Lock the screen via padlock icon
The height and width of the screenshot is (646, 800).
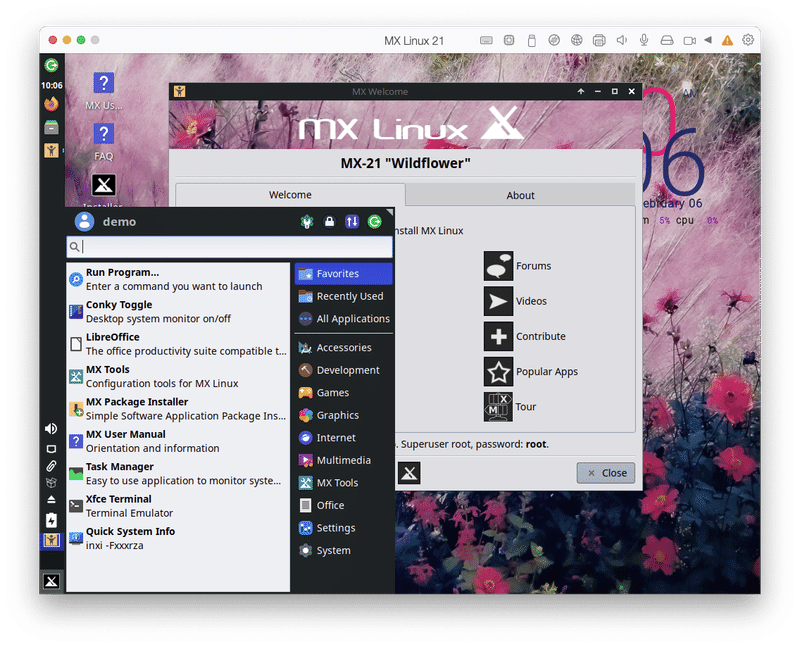(x=330, y=221)
